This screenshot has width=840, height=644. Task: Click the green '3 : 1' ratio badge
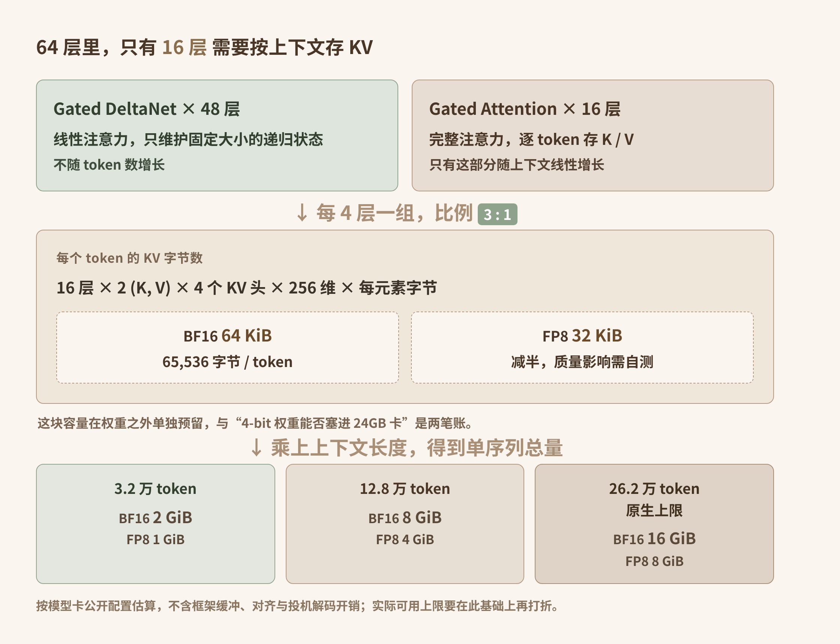coord(497,214)
